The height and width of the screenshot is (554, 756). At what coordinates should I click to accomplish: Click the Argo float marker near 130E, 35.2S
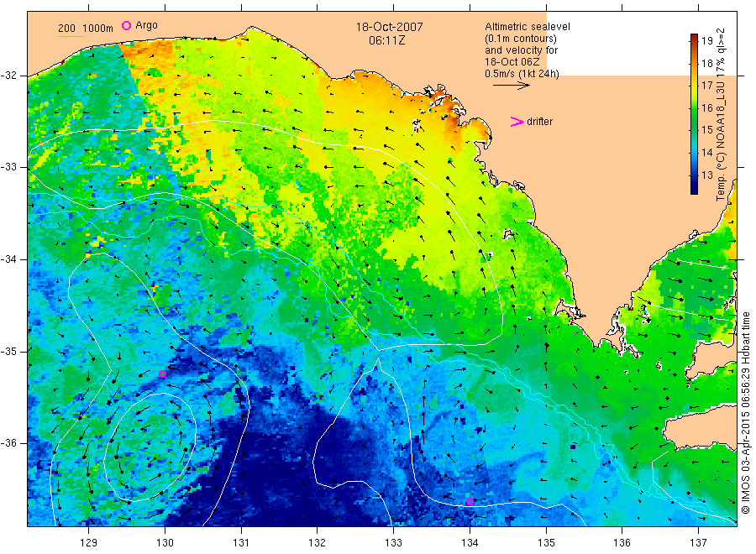162,374
